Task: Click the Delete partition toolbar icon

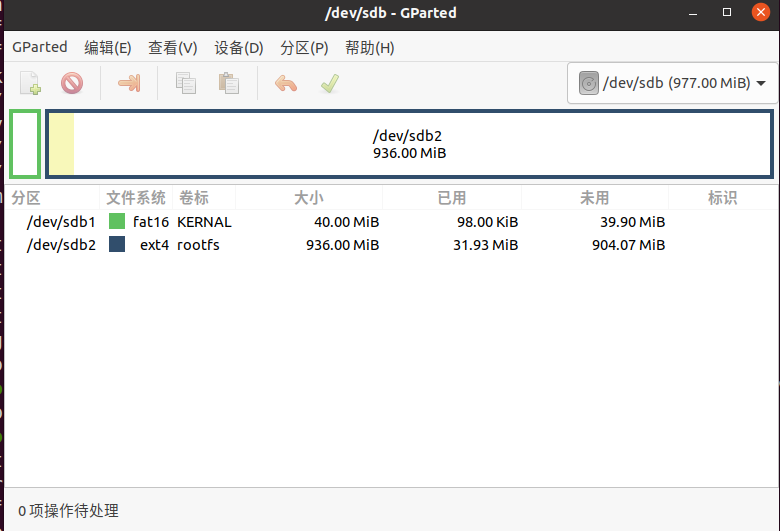Action: point(72,83)
